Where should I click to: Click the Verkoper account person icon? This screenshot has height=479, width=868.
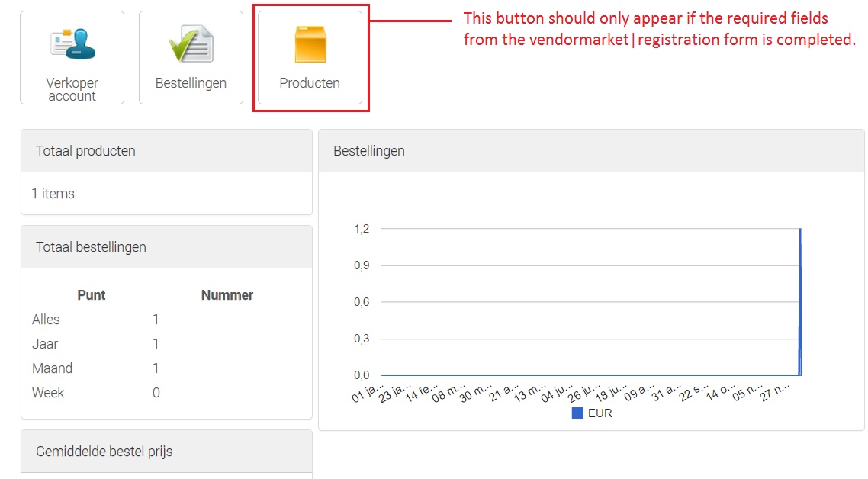(74, 43)
